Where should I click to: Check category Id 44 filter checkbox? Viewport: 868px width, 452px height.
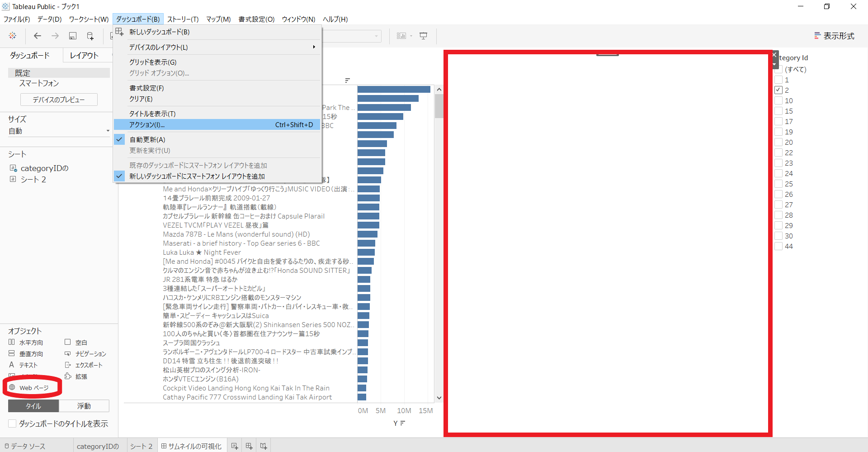[x=778, y=246]
